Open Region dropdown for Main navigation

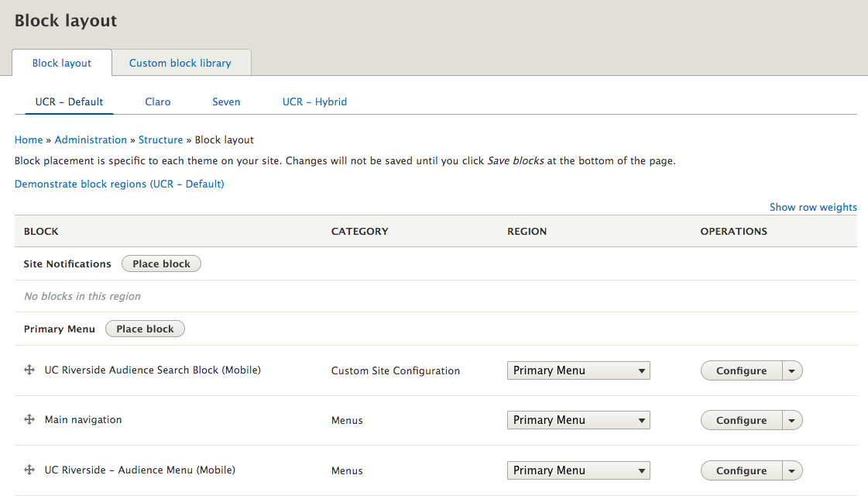[578, 419]
